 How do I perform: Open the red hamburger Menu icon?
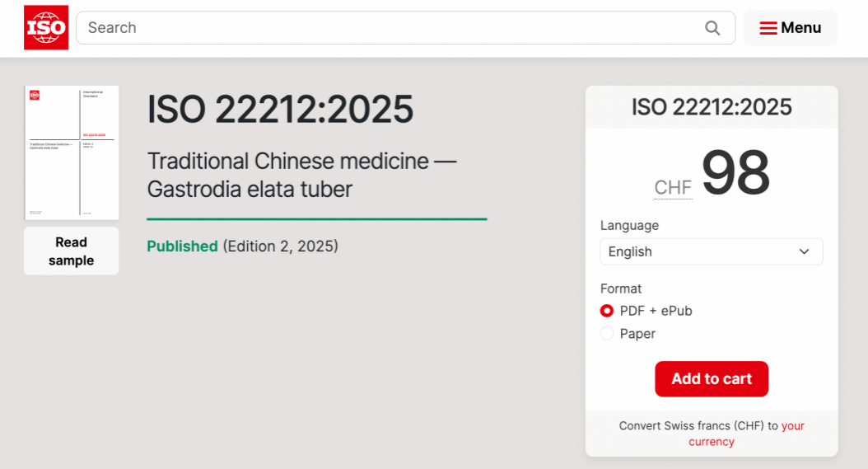point(768,28)
